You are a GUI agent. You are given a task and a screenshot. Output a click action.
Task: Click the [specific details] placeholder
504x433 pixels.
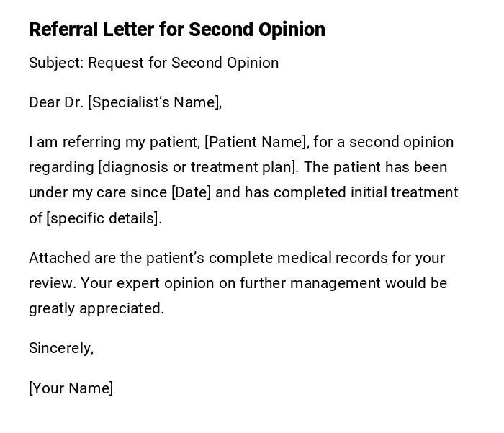click(x=102, y=218)
